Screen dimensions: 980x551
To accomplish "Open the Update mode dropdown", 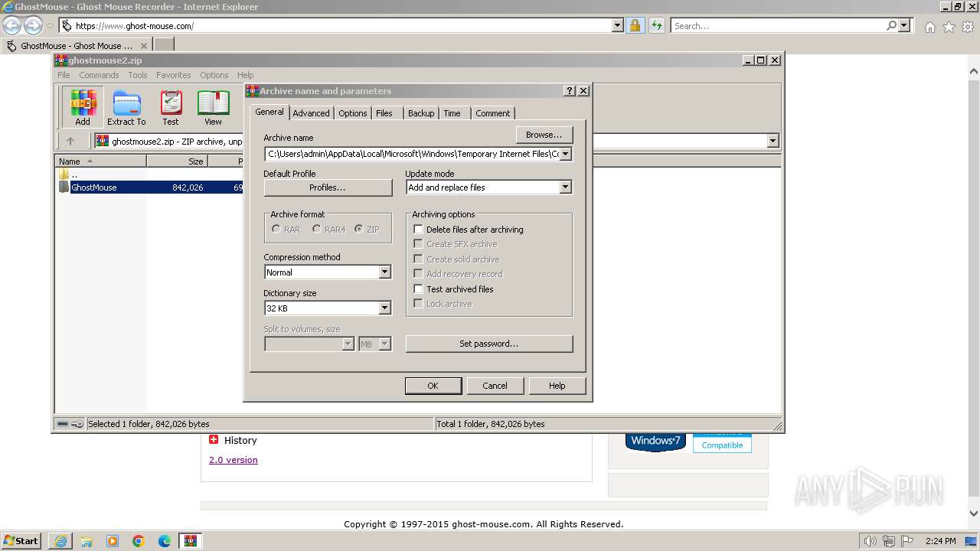I will (565, 187).
